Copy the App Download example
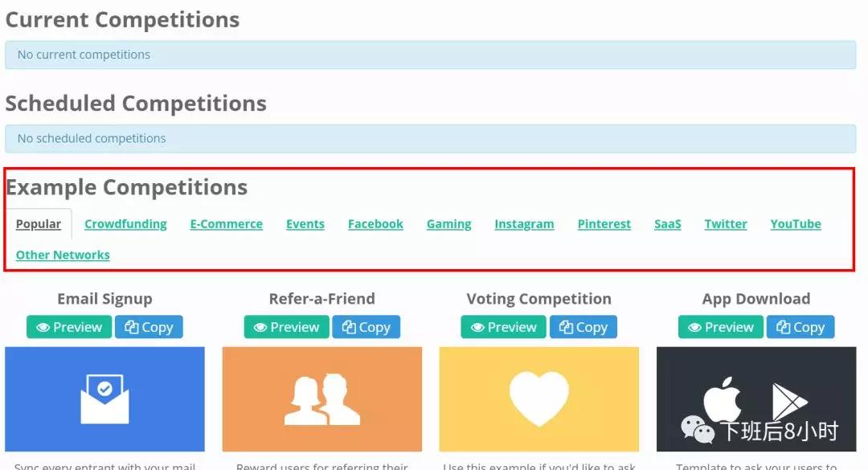Viewport: 868px width, 470px height. (x=800, y=327)
